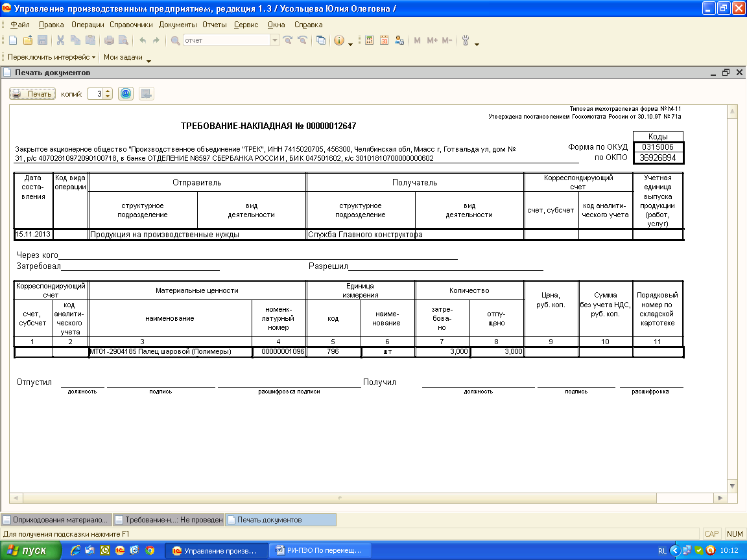The width and height of the screenshot is (747, 560).
Task: Decrease number of copies with down arrow
Action: [x=108, y=97]
